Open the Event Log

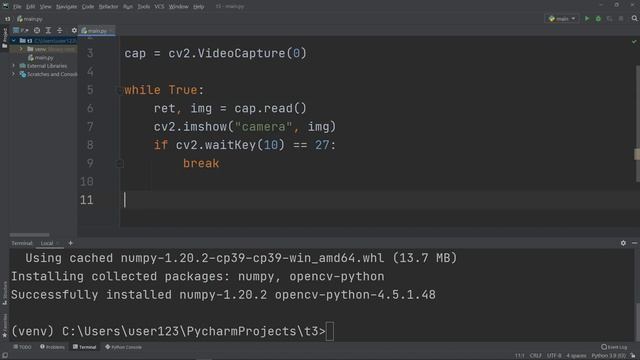(614, 347)
